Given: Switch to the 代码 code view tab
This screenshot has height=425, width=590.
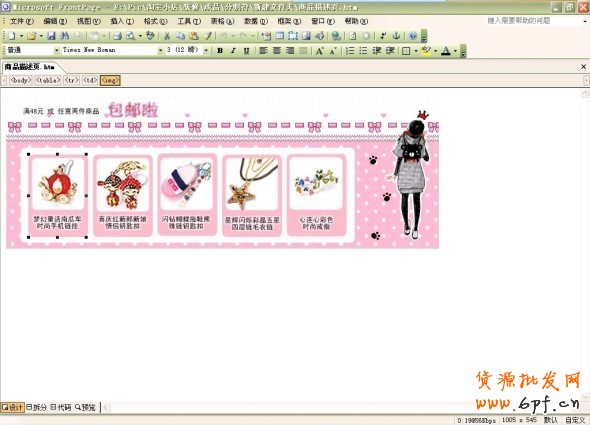Looking at the screenshot, I should pos(61,407).
